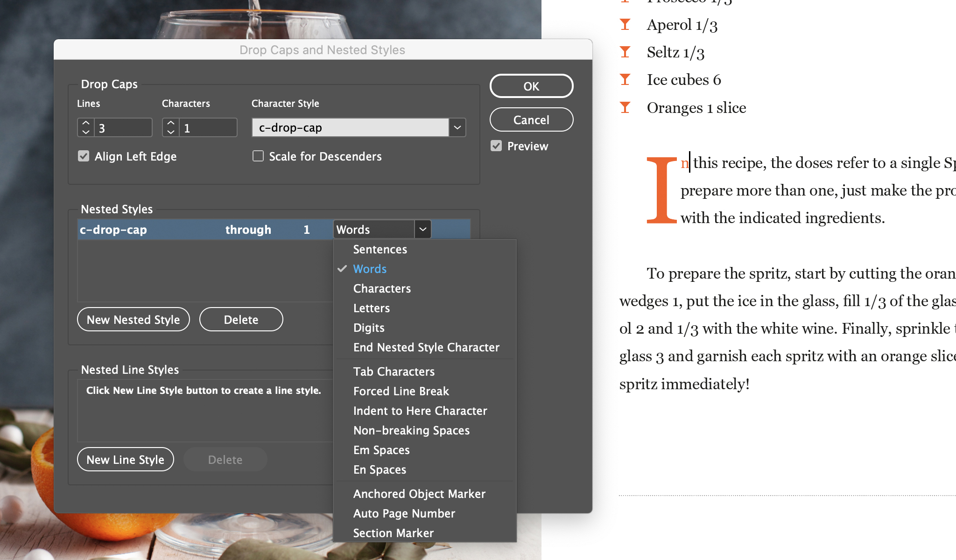Screen dimensions: 956x560
Task: Click the glass icon next to Seltz 1/3
Action: pyautogui.click(x=625, y=52)
